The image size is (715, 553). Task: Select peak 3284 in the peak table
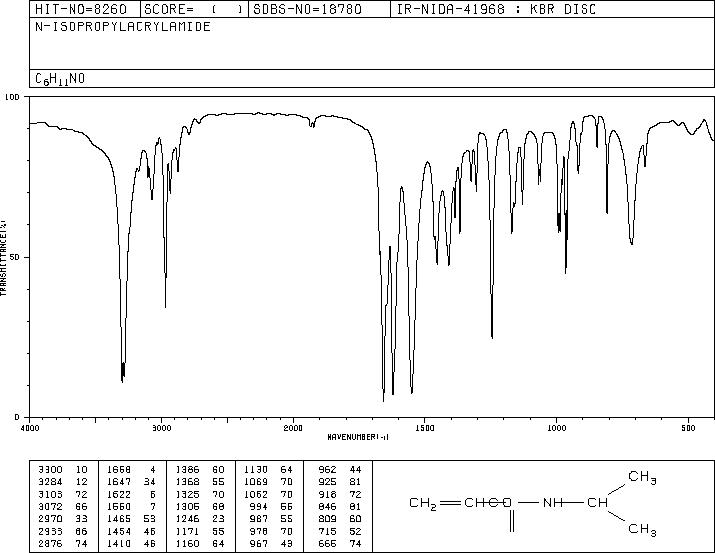50,482
